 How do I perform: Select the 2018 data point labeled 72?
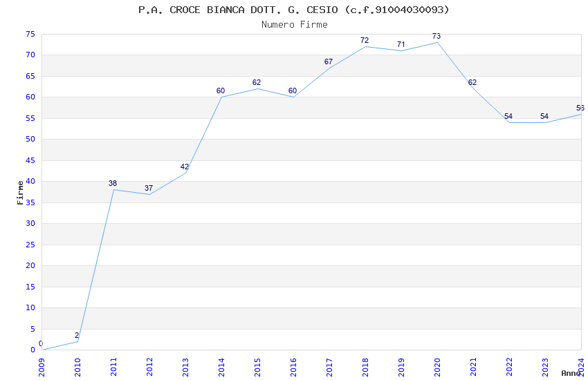(364, 41)
